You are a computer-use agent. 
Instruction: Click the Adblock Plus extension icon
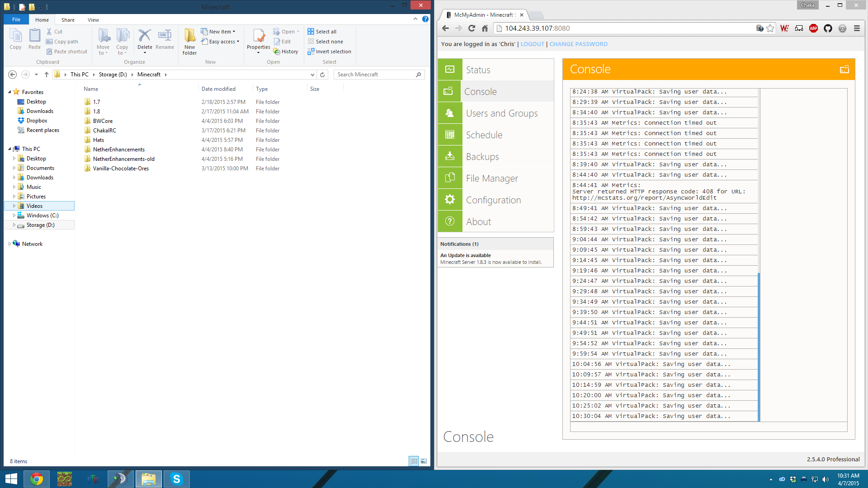(813, 28)
